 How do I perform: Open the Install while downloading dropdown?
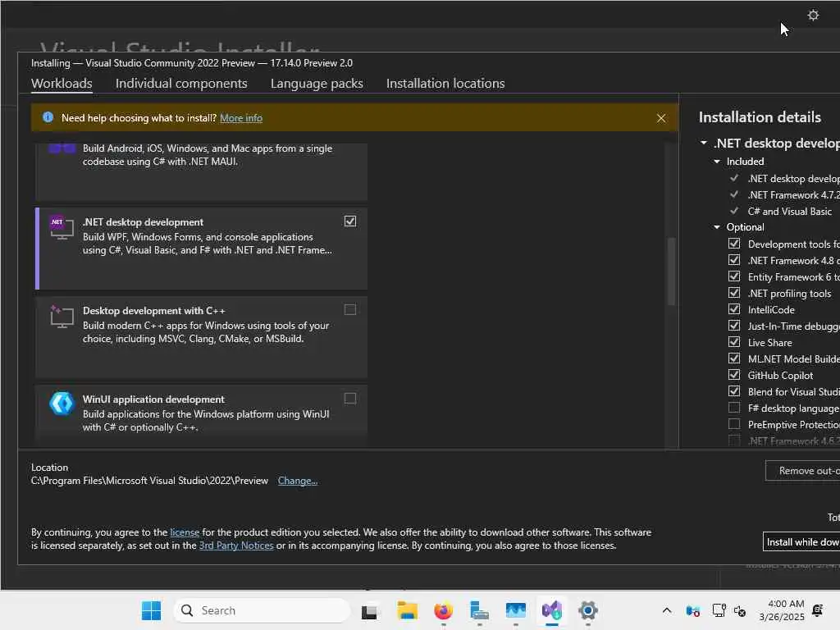coord(801,541)
